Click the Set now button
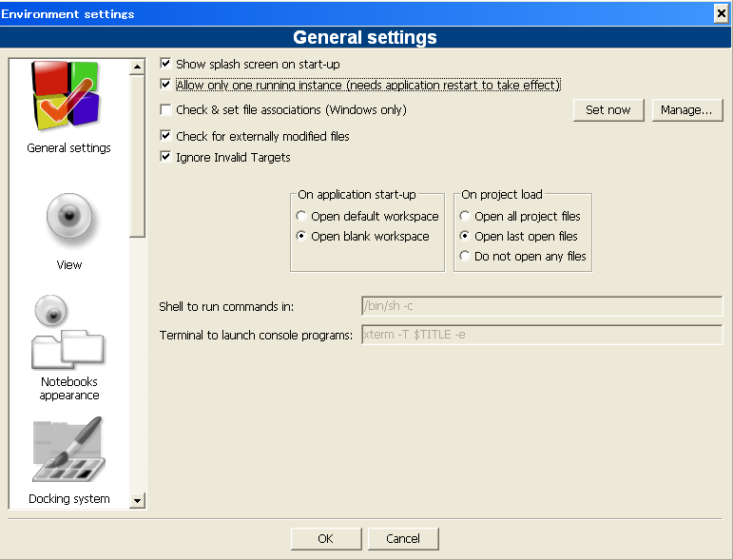The height and width of the screenshot is (560, 733). (608, 110)
